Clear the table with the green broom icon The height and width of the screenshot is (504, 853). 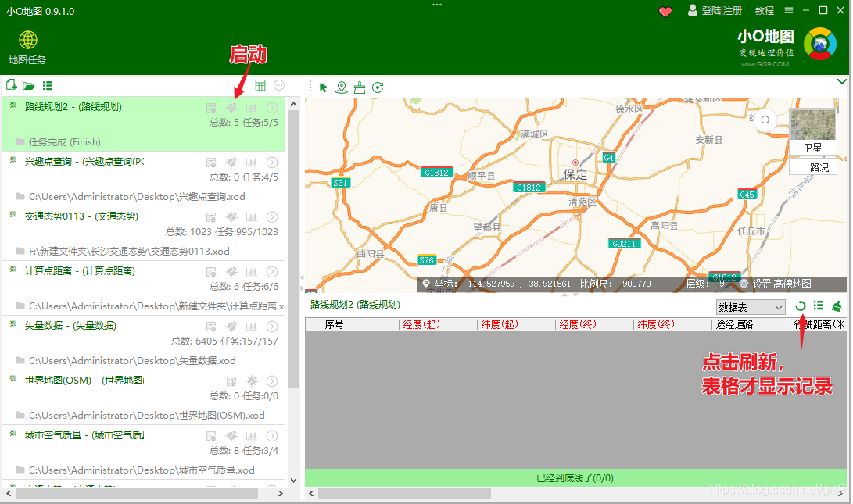(x=837, y=306)
